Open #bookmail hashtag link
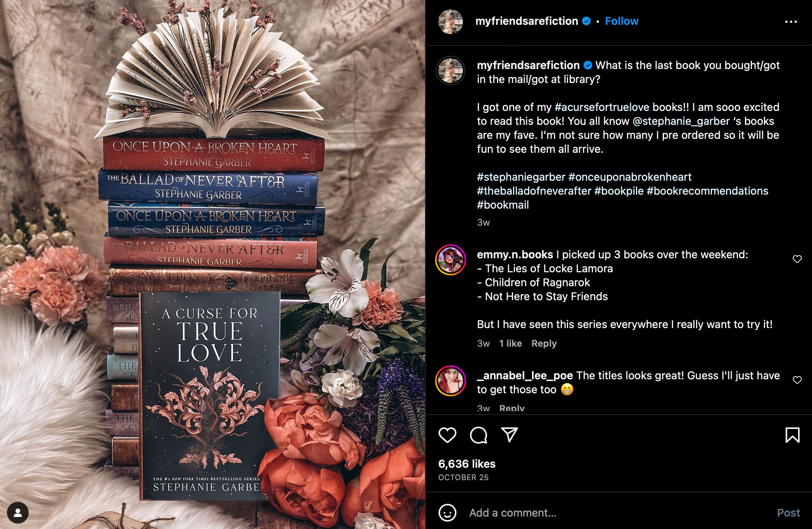Screen dimensions: 812x529 point(503,205)
